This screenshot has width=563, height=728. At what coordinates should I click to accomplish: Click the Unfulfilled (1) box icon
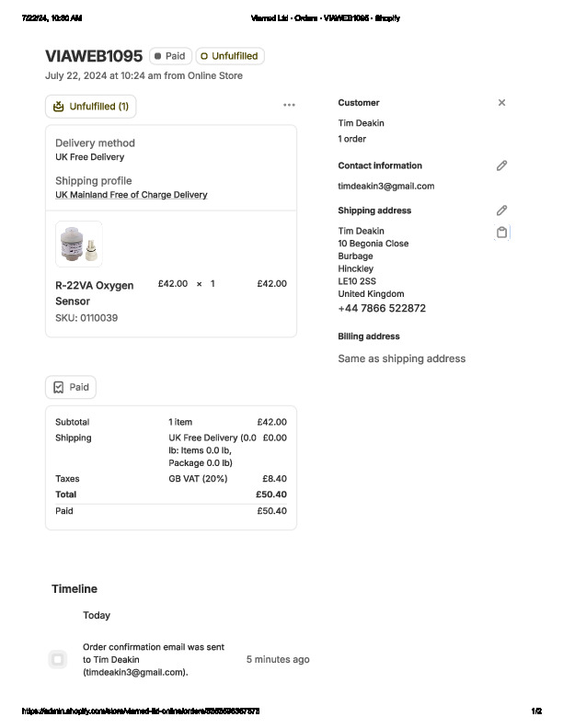(59, 107)
